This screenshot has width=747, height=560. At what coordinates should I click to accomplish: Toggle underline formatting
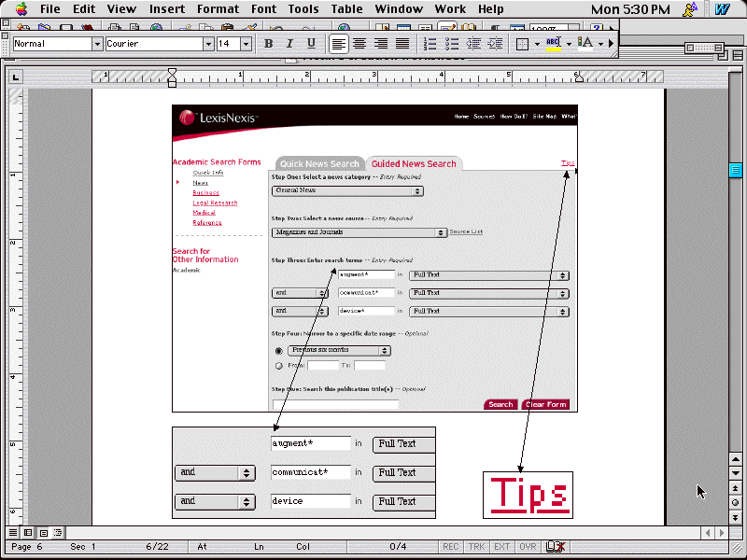point(311,44)
